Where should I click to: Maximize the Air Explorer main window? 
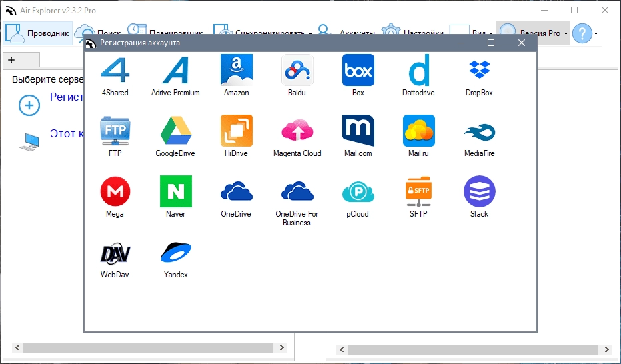click(x=574, y=10)
